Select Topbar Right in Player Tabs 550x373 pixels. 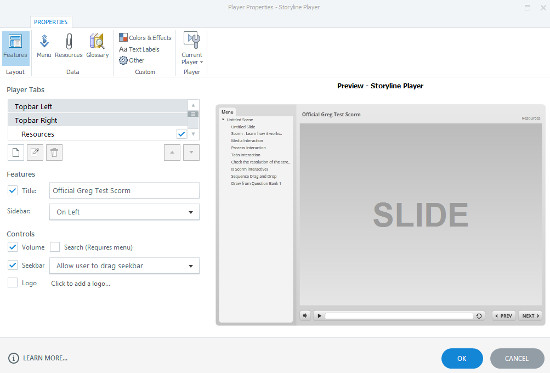[98, 120]
